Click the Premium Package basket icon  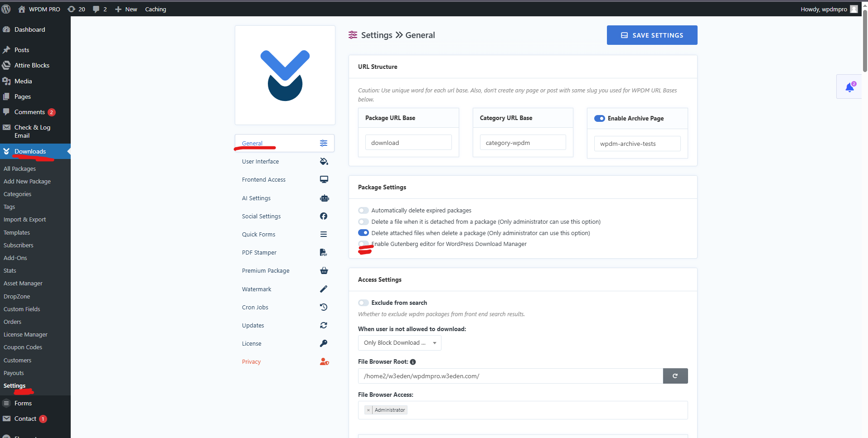[324, 270]
